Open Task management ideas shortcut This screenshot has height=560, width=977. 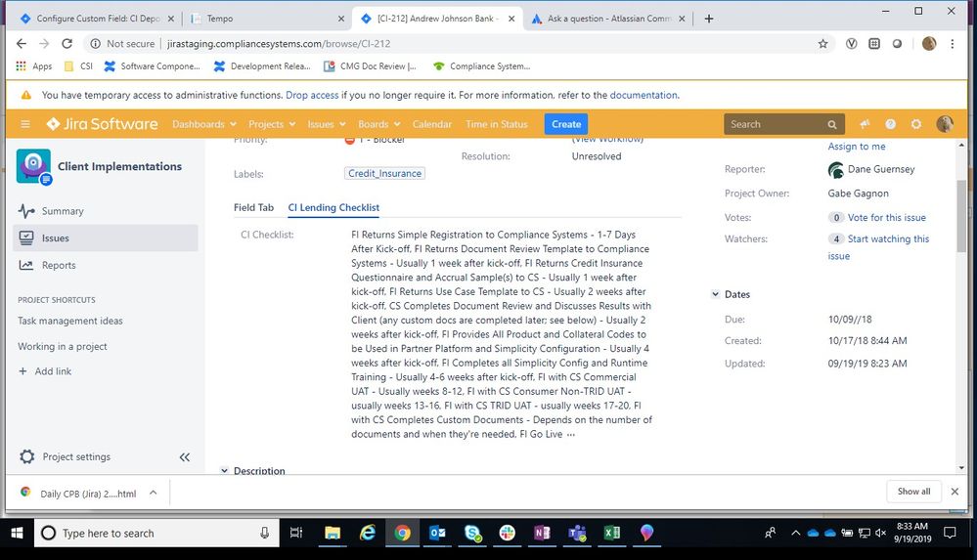(70, 321)
